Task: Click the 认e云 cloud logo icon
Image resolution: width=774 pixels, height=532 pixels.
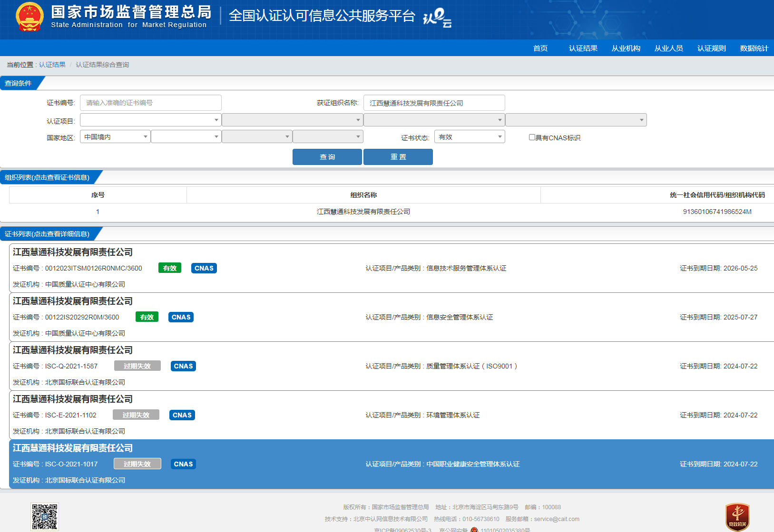Action: pos(437,18)
